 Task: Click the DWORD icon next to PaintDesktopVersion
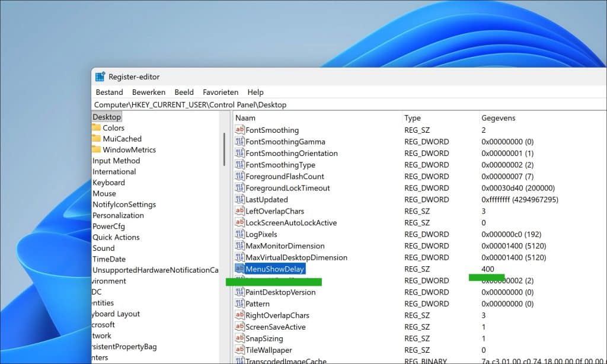click(x=239, y=292)
